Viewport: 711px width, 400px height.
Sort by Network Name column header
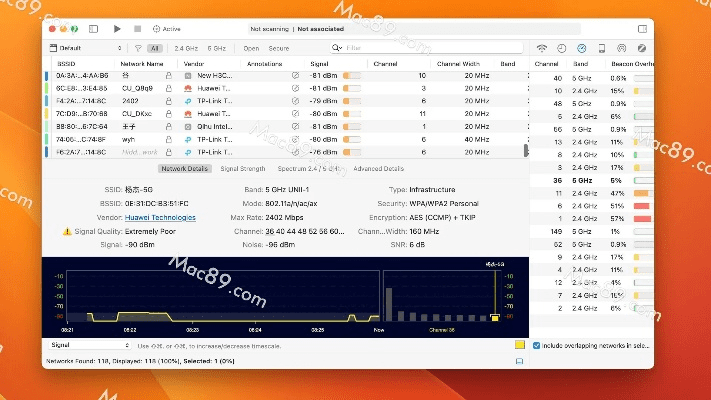coord(141,64)
